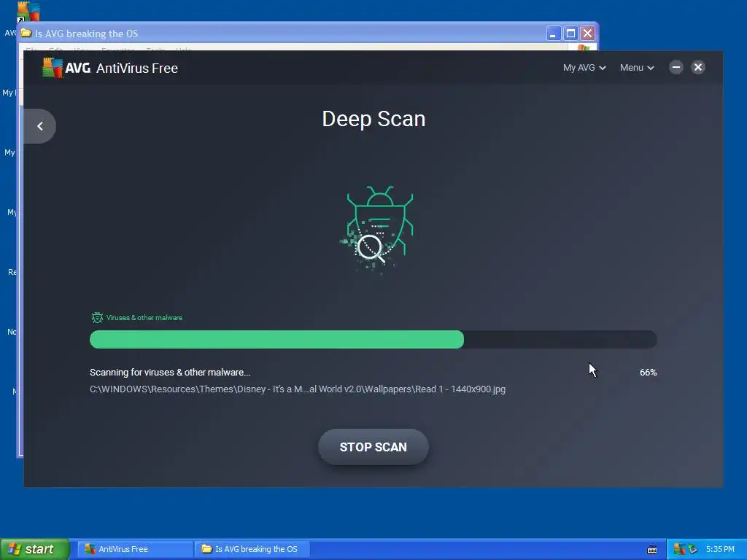Image resolution: width=747 pixels, height=560 pixels.
Task: Click the 66% progress value
Action: click(x=648, y=373)
